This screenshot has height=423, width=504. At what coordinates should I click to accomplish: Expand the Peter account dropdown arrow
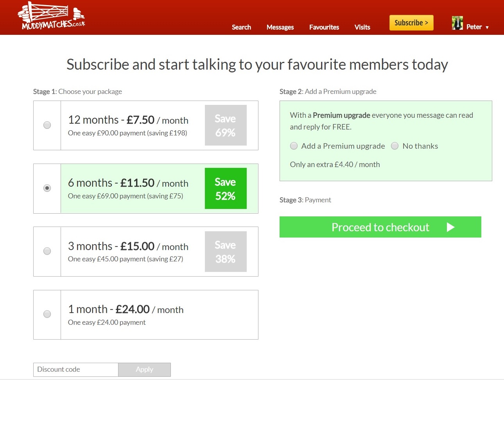[x=487, y=27]
